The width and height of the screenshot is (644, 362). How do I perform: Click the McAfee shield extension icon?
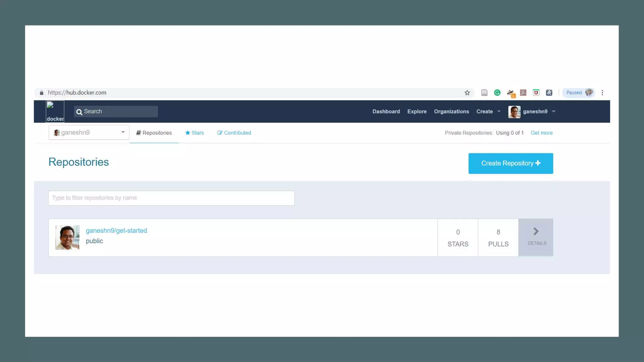pyautogui.click(x=536, y=93)
